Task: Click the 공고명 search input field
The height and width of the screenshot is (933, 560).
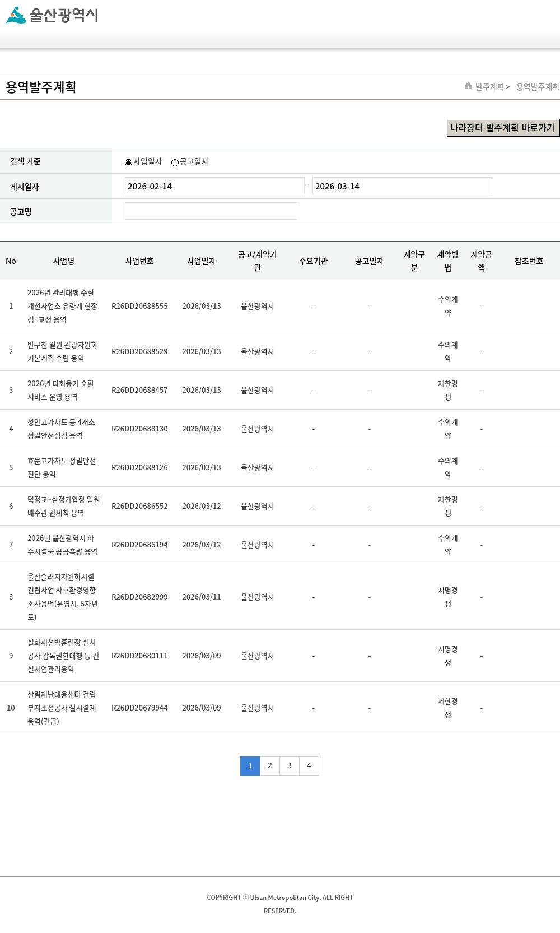Action: pos(211,211)
